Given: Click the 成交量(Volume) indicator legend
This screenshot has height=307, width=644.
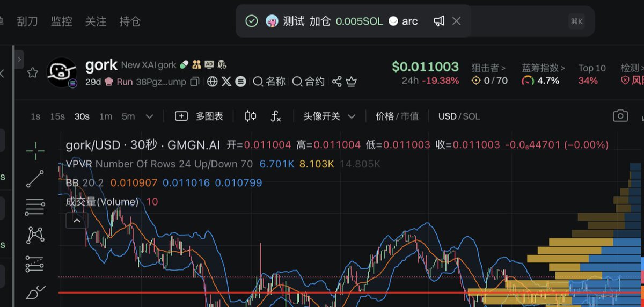Looking at the screenshot, I should tap(112, 202).
